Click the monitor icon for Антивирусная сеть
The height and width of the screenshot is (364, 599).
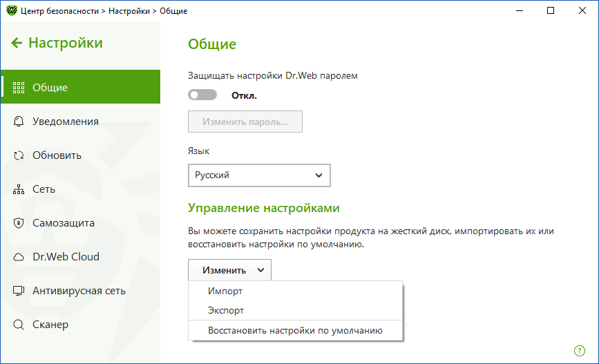(19, 291)
